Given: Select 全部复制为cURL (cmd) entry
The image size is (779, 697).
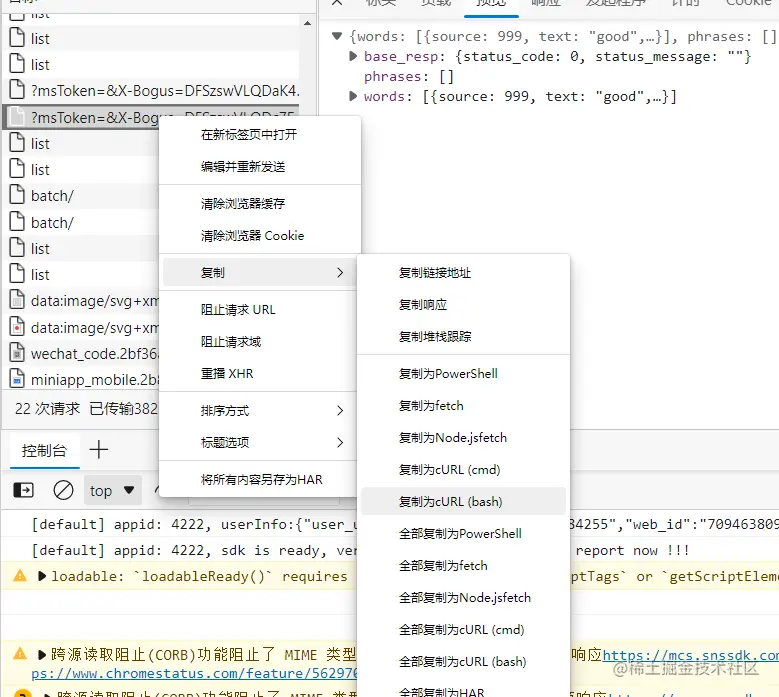Looking at the screenshot, I should (463, 629).
